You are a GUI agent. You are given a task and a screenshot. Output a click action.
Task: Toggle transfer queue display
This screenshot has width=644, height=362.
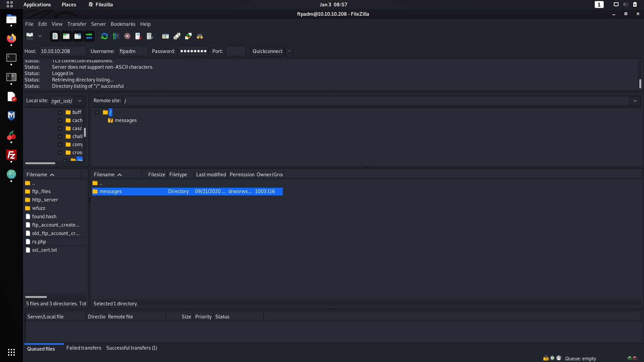(89, 36)
